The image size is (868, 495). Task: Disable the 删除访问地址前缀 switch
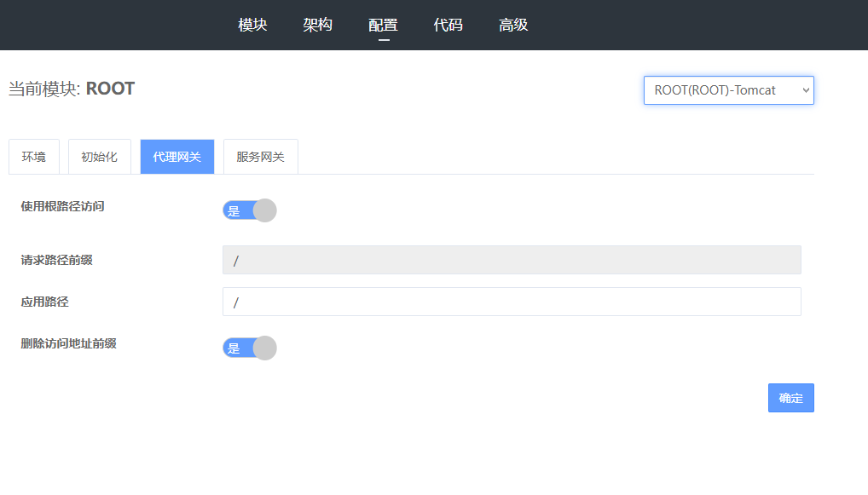(x=249, y=348)
